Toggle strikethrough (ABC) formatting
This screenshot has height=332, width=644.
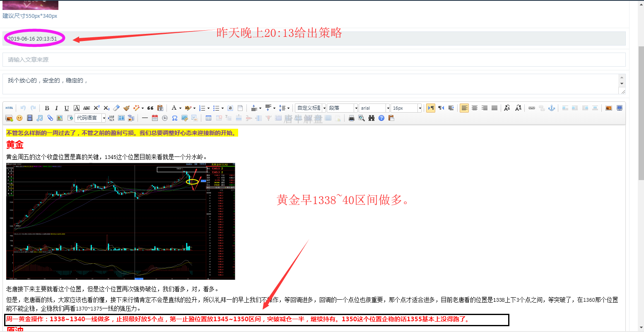(87, 108)
